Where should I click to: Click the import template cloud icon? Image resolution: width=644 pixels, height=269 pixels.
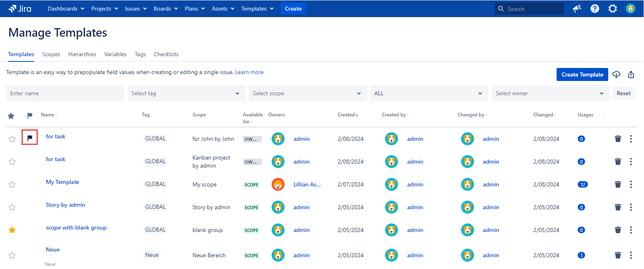coord(616,74)
